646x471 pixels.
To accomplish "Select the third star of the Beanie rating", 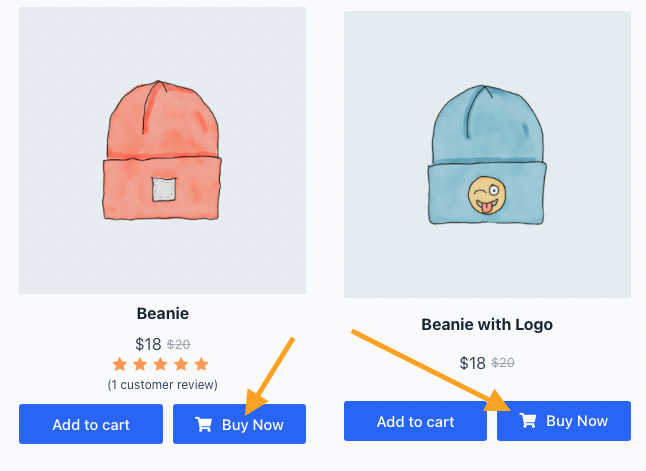I will coord(161,364).
